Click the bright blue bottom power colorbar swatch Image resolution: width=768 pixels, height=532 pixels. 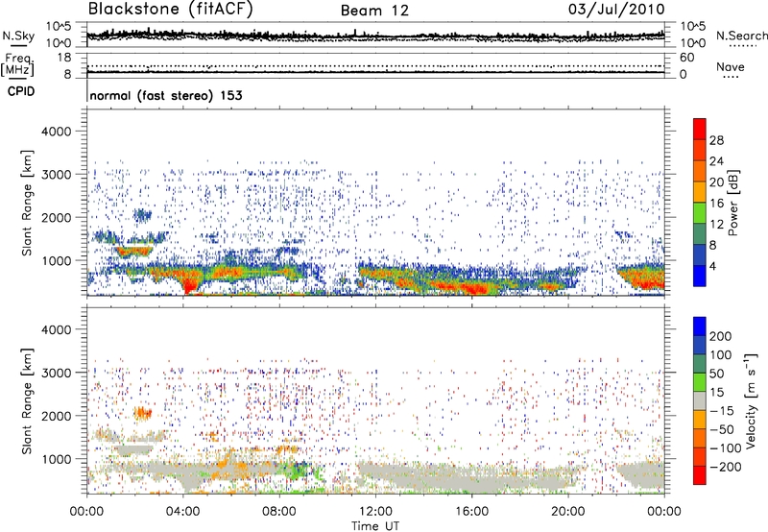coord(700,277)
